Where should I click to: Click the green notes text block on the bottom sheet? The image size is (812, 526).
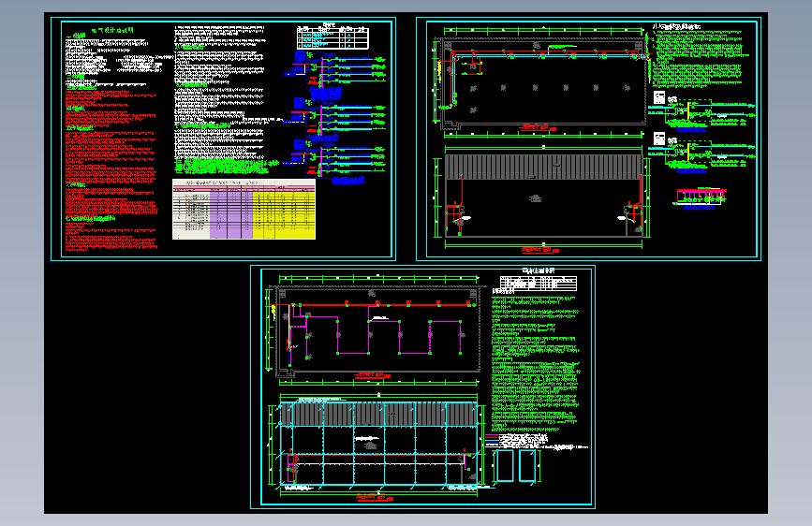pos(535,363)
